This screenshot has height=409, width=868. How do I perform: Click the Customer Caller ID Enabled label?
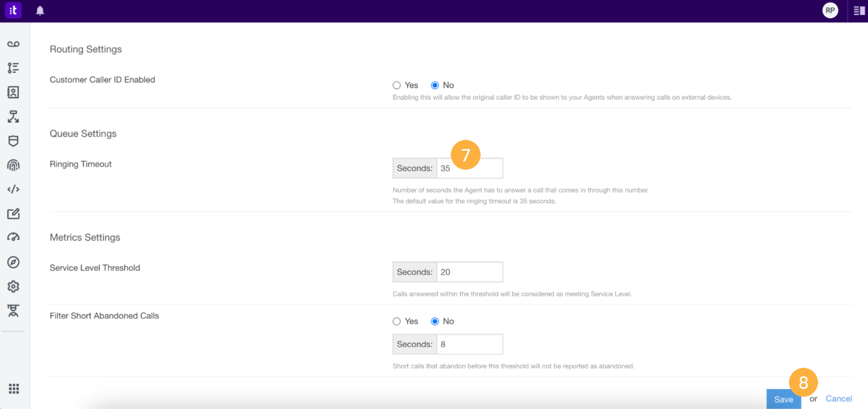(x=102, y=79)
